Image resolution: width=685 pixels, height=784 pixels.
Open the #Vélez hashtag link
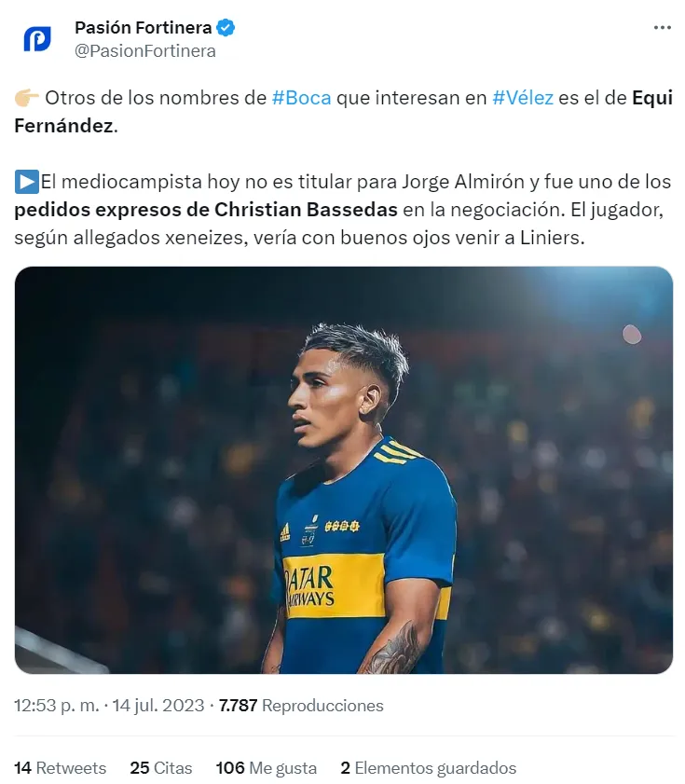[x=523, y=98]
